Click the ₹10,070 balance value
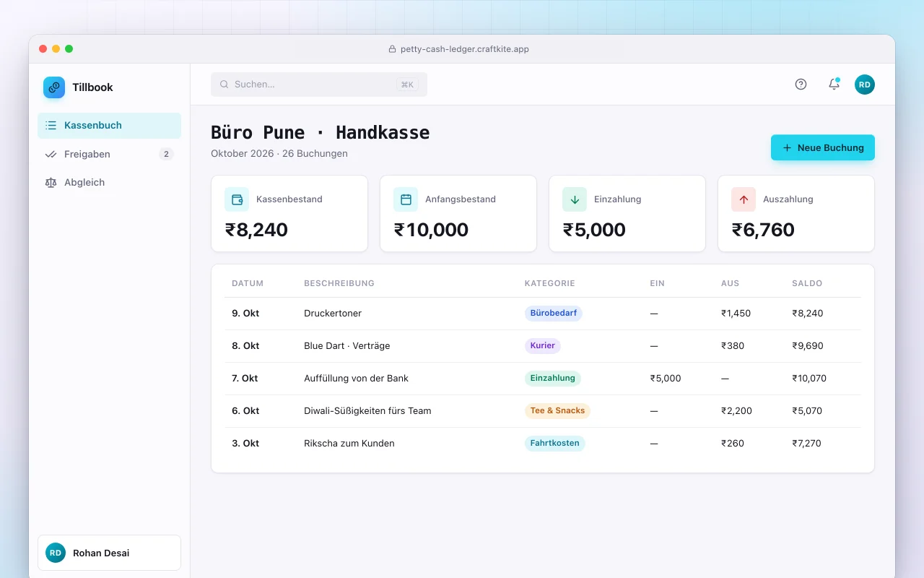 click(809, 379)
